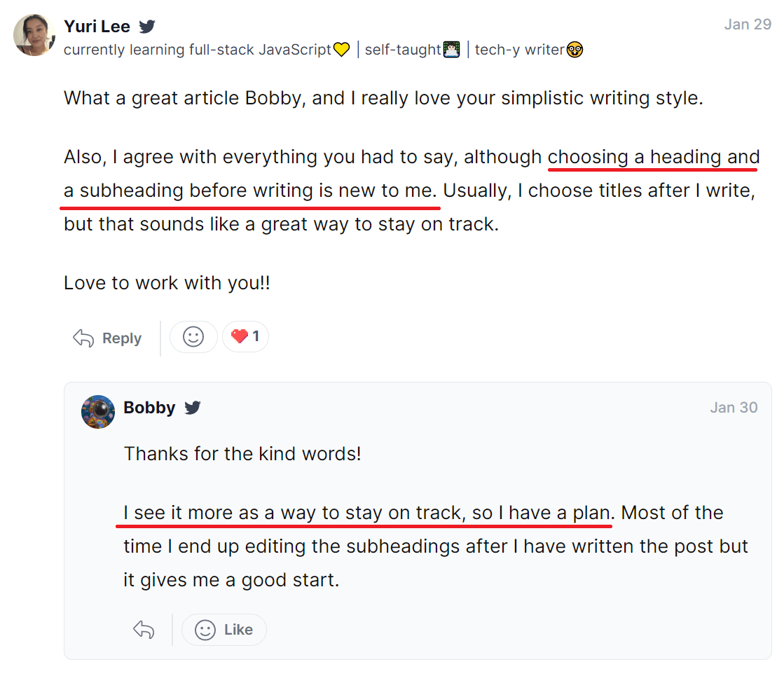784x676 pixels.
Task: Open the Jan 30 reply timestamp
Action: (x=734, y=408)
